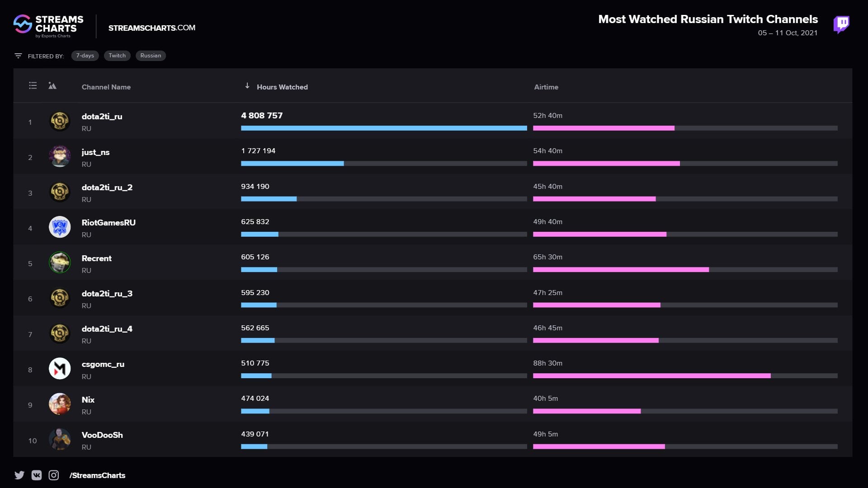Screen dimensions: 868x488
Task: Open the dota2ti_ru channel name
Action: pos(102,116)
